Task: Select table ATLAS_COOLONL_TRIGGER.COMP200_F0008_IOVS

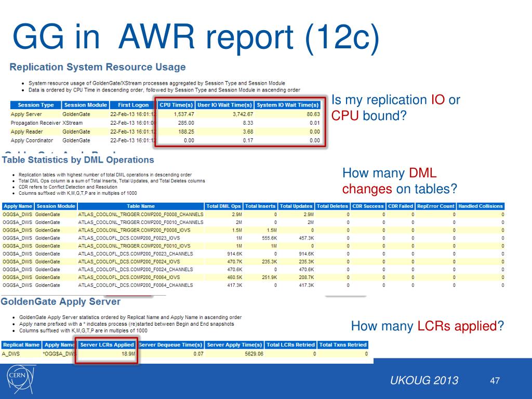Action: [x=135, y=230]
